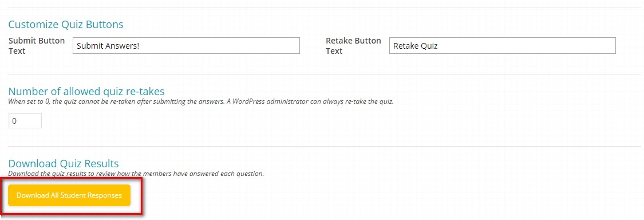644x220 pixels.
Task: Click the Submit Button Text label
Action: coord(37,46)
